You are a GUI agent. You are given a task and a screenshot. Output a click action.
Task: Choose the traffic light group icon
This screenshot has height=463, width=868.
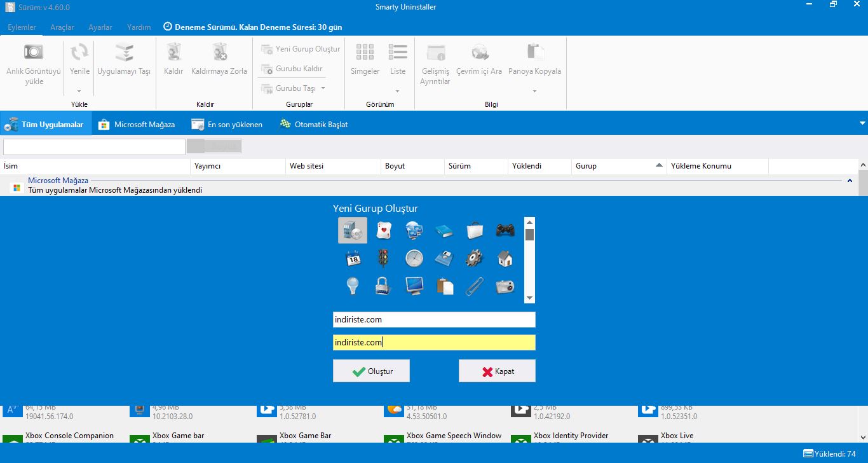(x=383, y=258)
